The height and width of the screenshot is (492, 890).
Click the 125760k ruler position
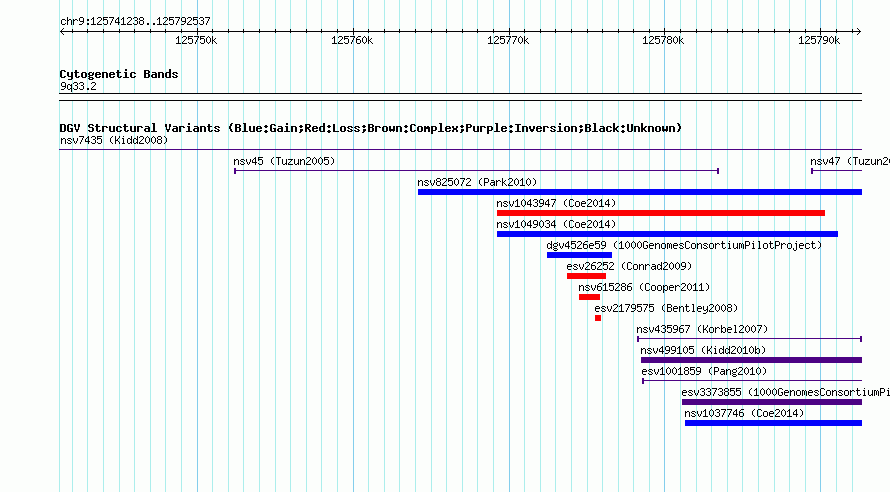coord(352,40)
